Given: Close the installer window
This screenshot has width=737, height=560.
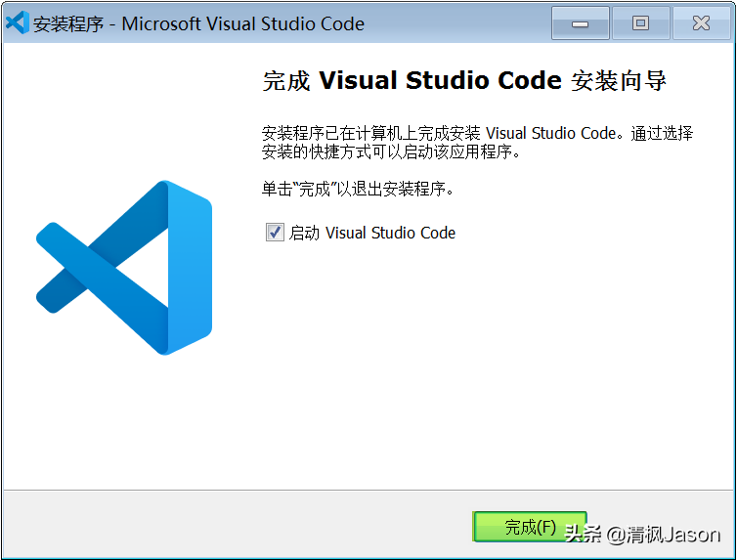Looking at the screenshot, I should (701, 23).
